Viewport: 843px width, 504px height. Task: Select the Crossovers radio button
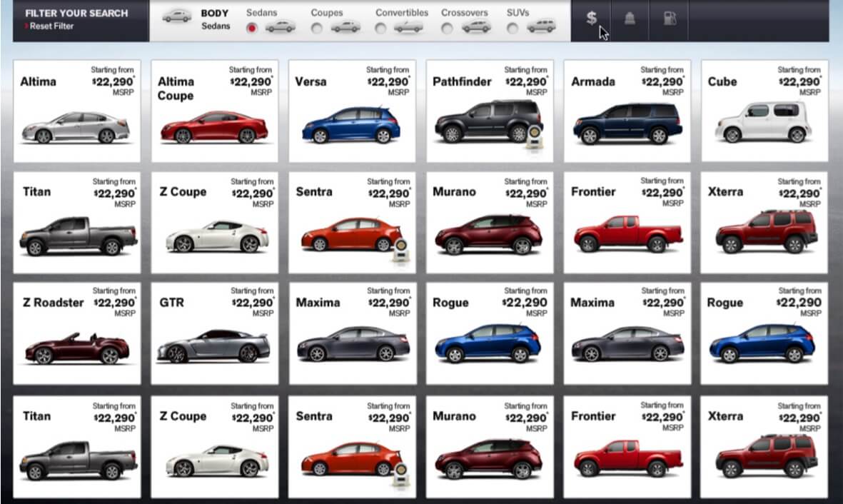447,28
